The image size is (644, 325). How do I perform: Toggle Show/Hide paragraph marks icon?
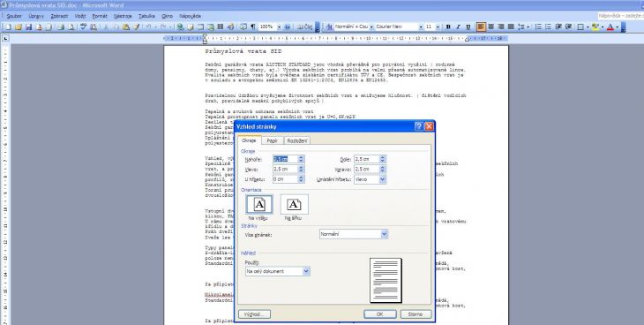252,27
